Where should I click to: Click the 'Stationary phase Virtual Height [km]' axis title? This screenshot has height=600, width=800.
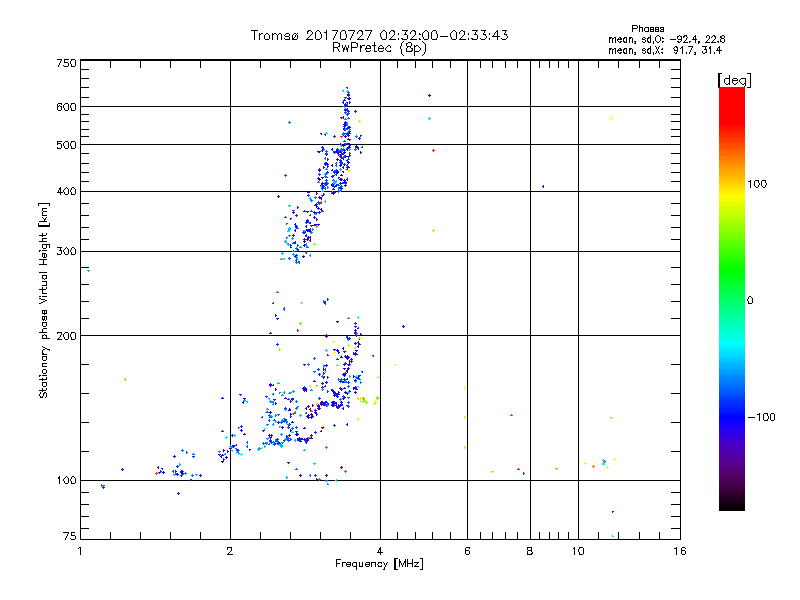pos(44,300)
